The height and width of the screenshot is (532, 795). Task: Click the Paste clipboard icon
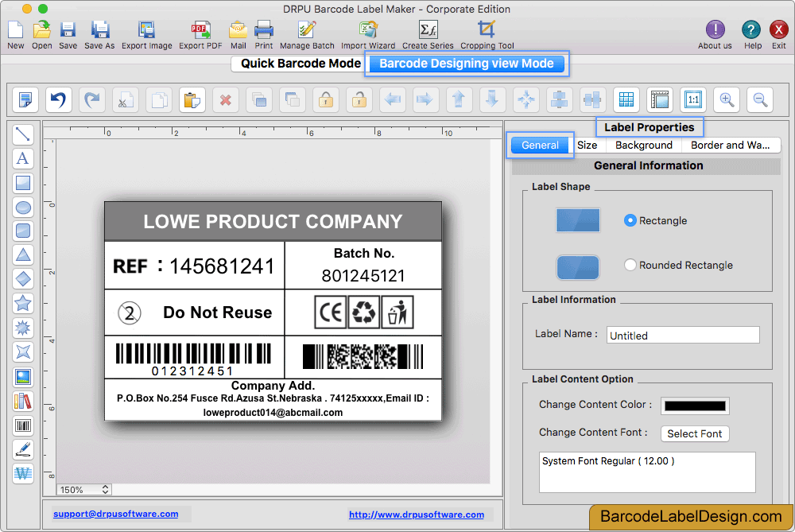tap(192, 99)
